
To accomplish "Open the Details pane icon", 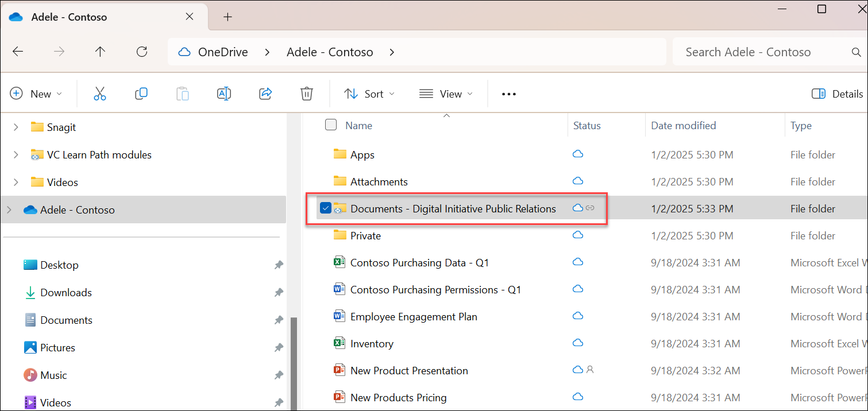I will point(819,93).
